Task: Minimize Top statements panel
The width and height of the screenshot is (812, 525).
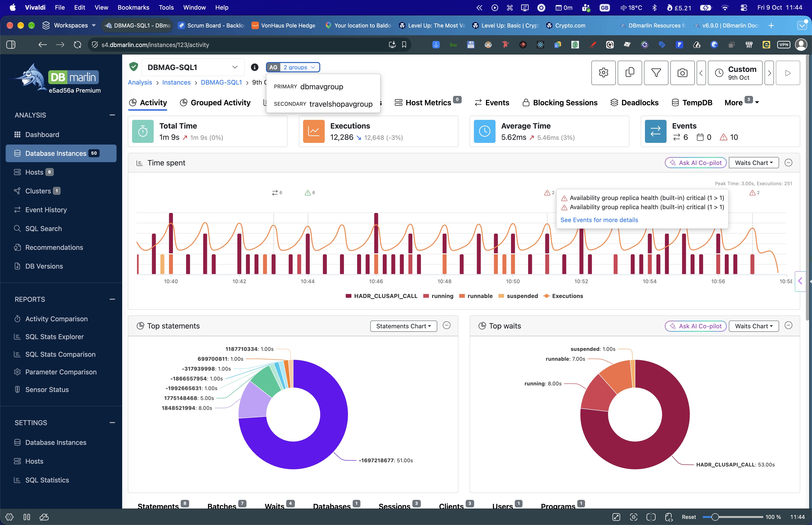Action: (x=446, y=325)
